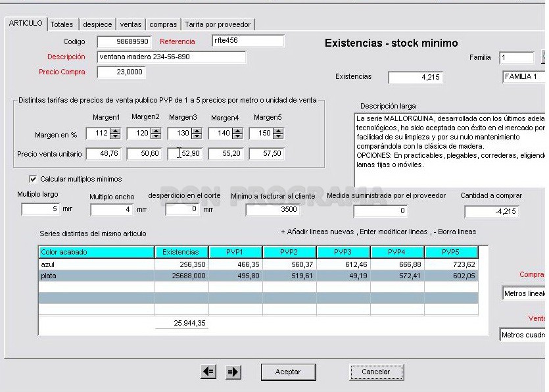549x392 pixels.
Task: Click the Minimo a facturar al cliente field
Action: pyautogui.click(x=273, y=210)
